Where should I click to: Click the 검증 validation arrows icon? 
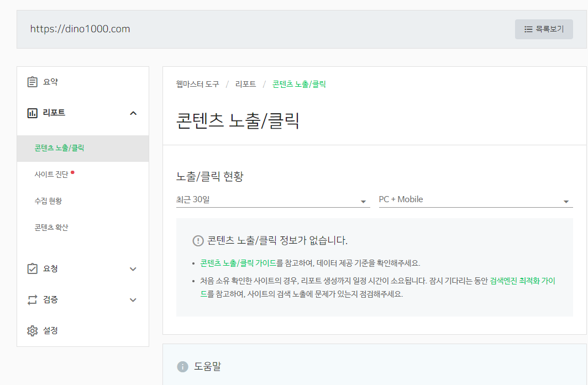(32, 299)
